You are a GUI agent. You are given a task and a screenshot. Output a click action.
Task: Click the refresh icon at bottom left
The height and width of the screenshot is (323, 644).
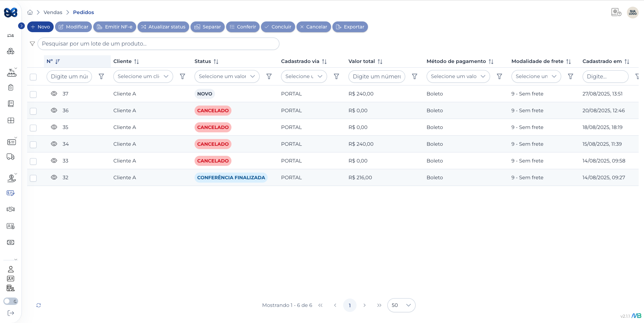pos(39,305)
